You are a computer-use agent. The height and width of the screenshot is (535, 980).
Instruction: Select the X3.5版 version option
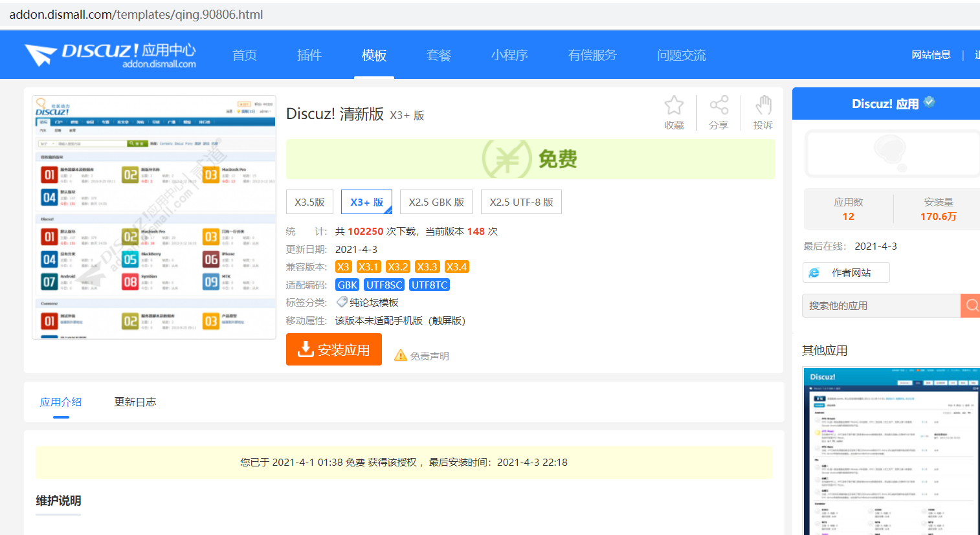pos(309,202)
